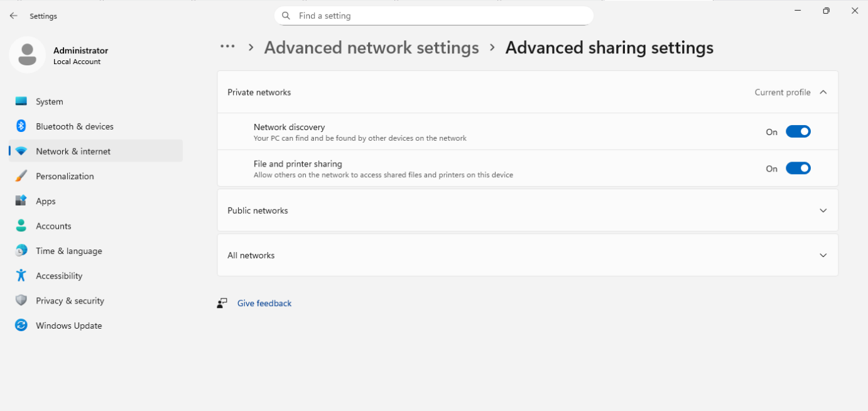The height and width of the screenshot is (411, 868).
Task: Open System settings page
Action: (x=95, y=101)
